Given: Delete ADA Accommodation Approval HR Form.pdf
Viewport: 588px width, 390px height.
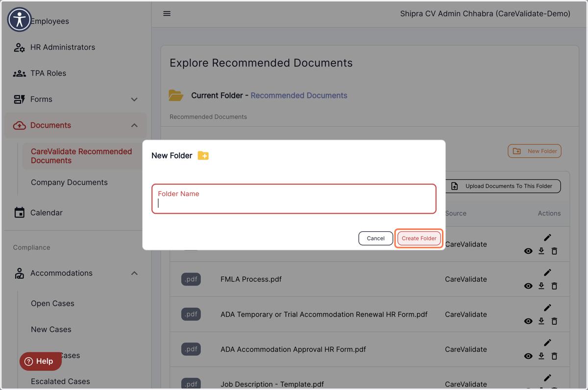Looking at the screenshot, I should 554,356.
